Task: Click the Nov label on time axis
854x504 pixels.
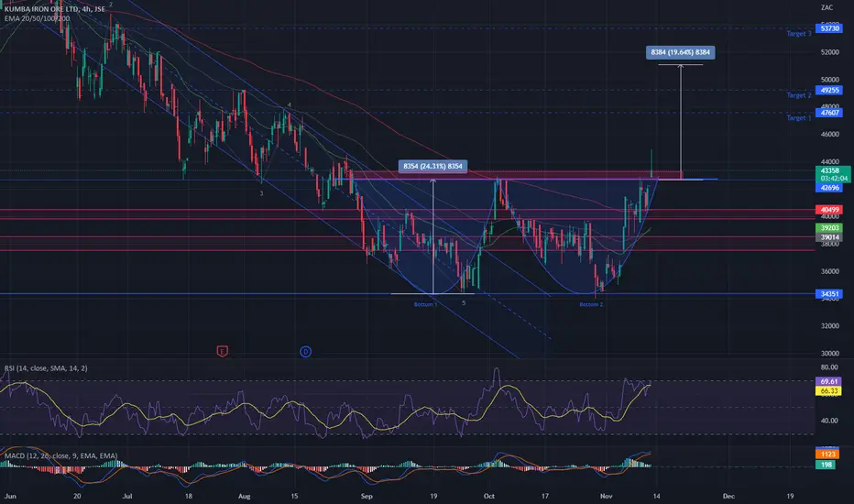Action: tap(607, 497)
